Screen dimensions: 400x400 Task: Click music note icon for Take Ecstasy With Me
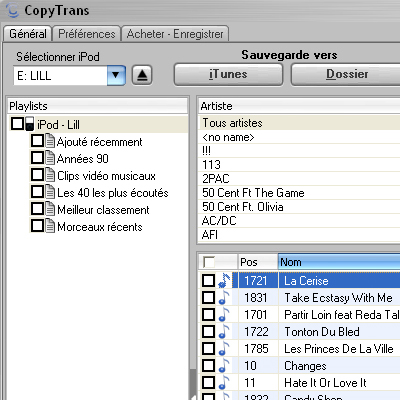224,297
